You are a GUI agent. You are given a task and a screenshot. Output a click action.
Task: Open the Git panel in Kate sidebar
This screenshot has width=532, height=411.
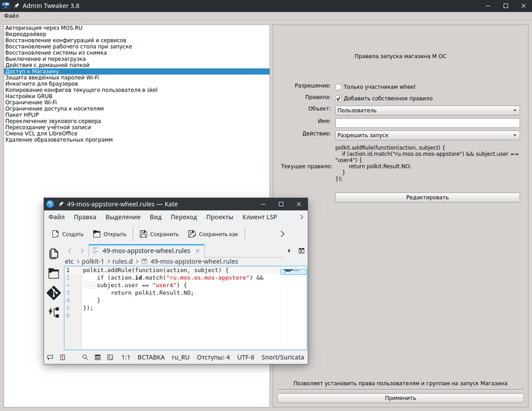[53, 292]
